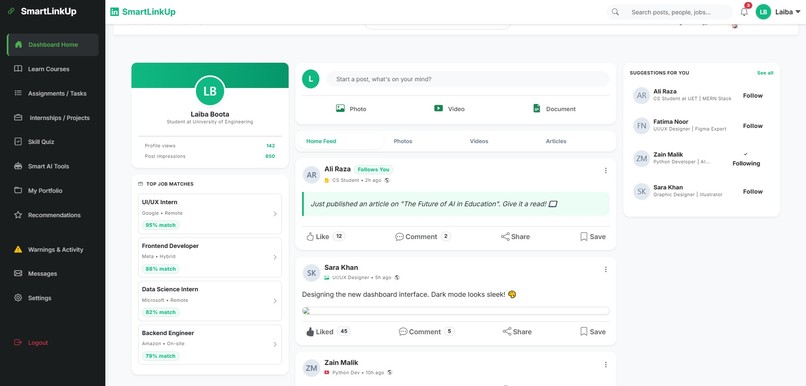Screen dimensions: 806x386
Task: Open Dashboard Home in the sidebar
Action: click(52, 45)
